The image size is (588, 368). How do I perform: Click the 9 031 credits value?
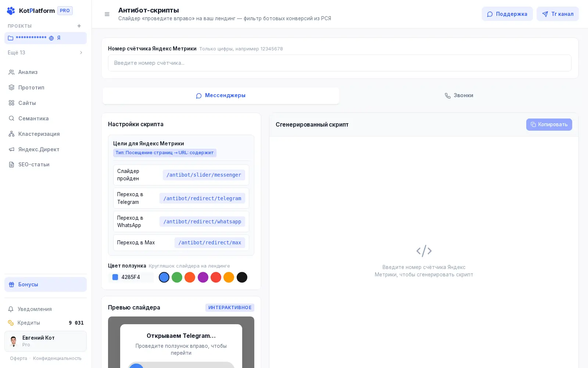coord(76,323)
